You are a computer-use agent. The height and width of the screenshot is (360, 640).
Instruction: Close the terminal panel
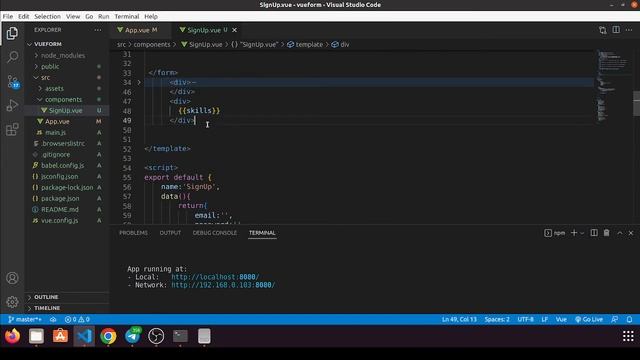tap(631, 233)
